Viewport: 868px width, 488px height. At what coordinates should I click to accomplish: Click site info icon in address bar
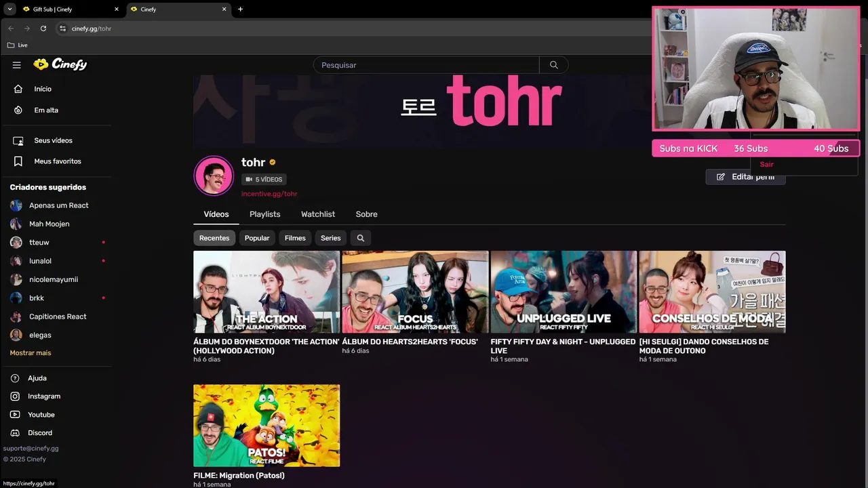[x=62, y=28]
